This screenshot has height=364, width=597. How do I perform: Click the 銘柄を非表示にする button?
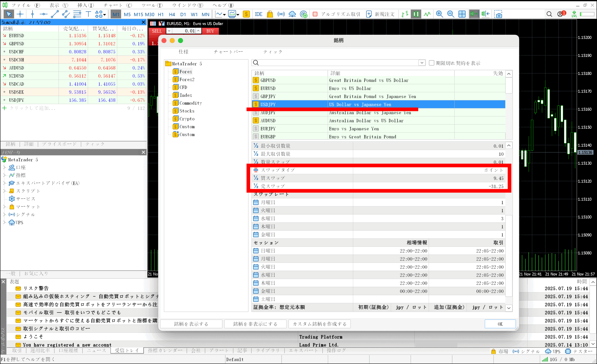pos(255,324)
